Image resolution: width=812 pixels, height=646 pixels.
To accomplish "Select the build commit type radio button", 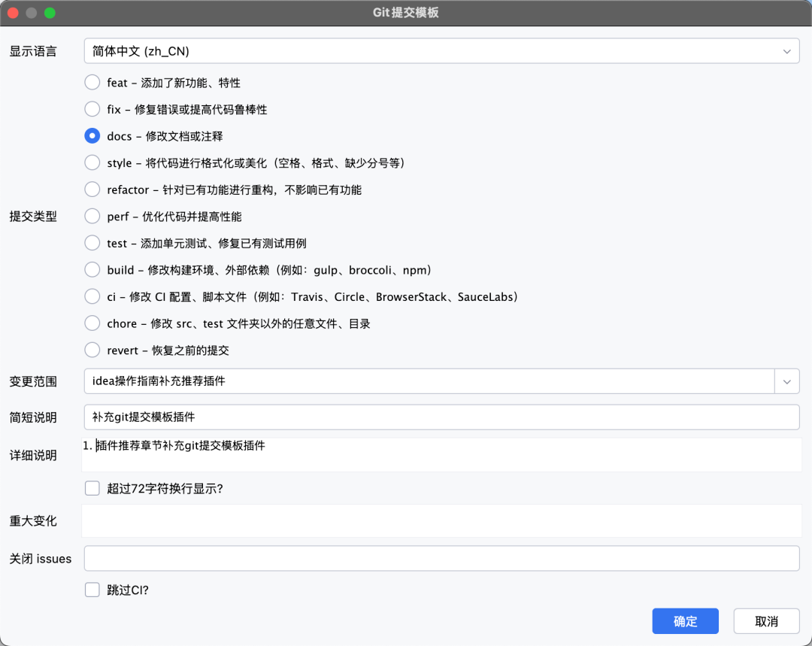I will [x=92, y=269].
